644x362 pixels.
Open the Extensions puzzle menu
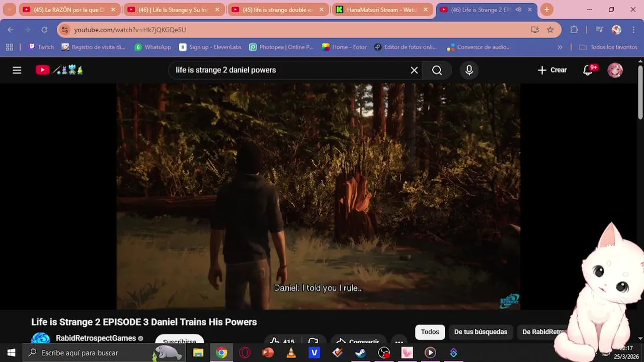click(x=574, y=30)
